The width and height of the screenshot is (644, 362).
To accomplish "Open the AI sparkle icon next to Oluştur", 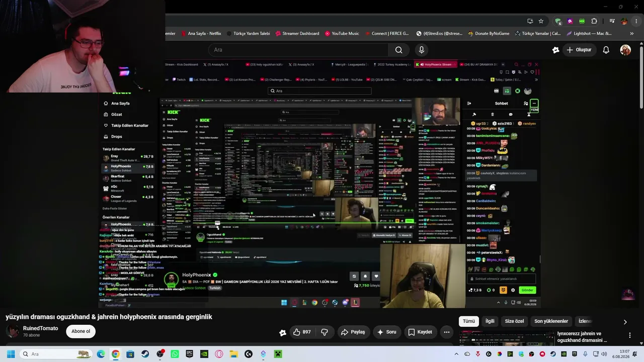I will tap(555, 50).
